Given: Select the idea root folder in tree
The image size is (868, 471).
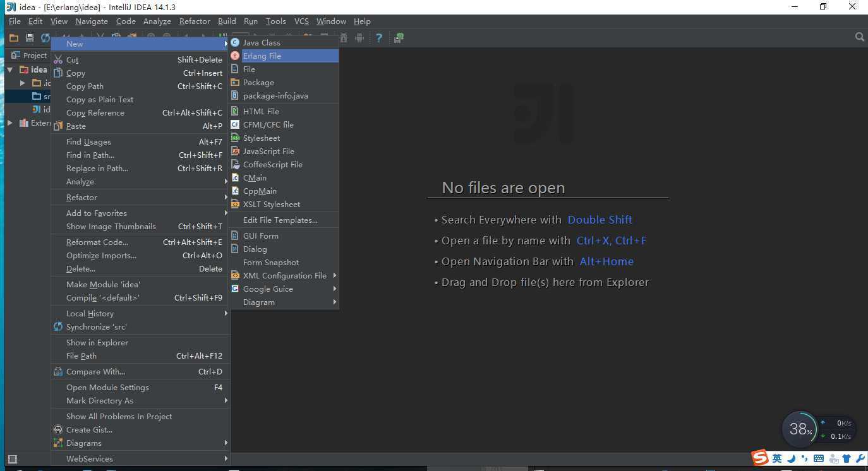Looking at the screenshot, I should [x=34, y=69].
